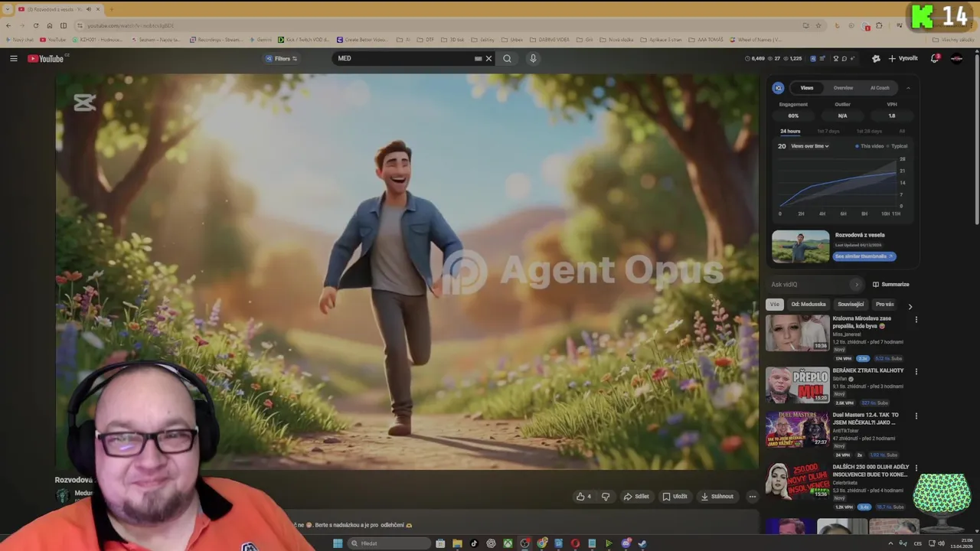Select the 24 hours range tab

point(790,132)
